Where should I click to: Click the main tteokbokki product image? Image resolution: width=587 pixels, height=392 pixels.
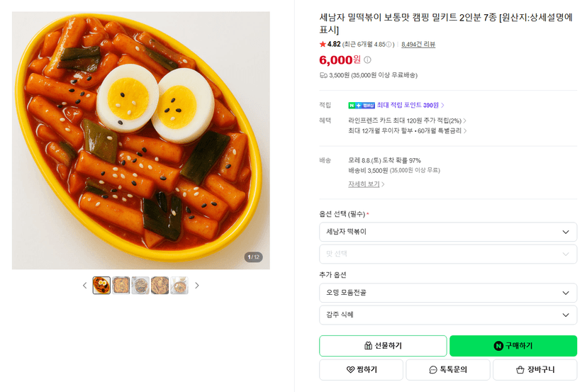click(x=141, y=140)
